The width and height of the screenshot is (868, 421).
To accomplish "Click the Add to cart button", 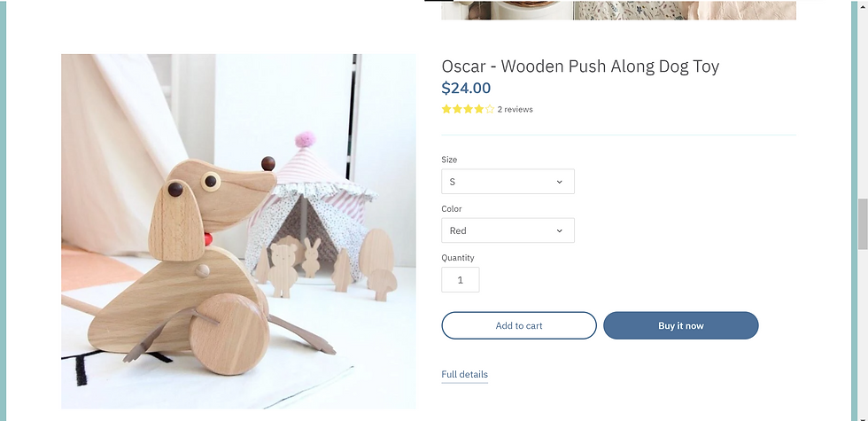I will tap(519, 326).
